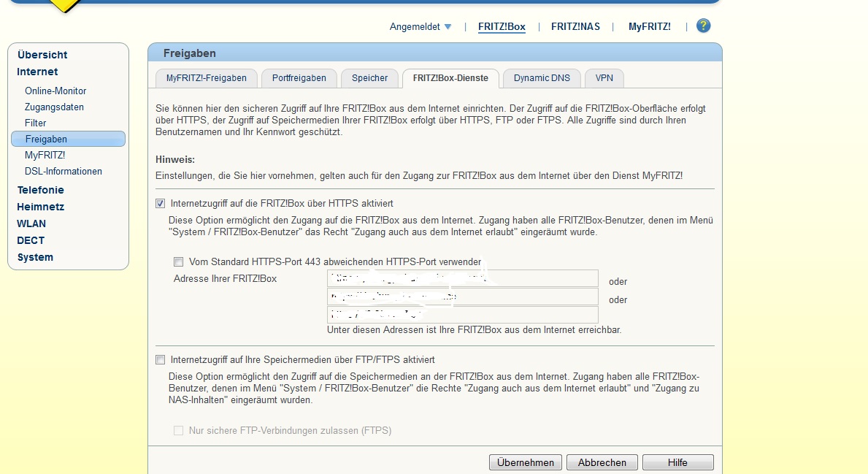Open the MyFRITZ! header link

click(x=649, y=26)
